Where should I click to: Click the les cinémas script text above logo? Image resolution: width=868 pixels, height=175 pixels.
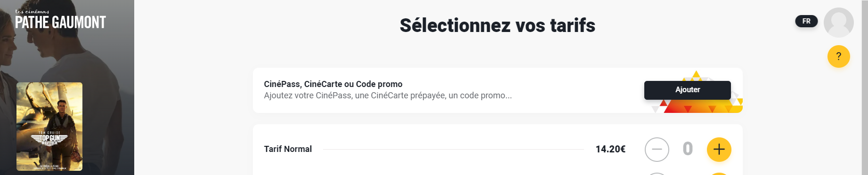pyautogui.click(x=32, y=11)
